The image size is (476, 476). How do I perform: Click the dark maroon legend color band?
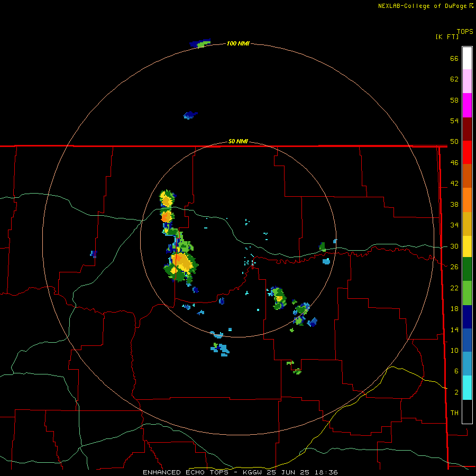[x=467, y=129]
